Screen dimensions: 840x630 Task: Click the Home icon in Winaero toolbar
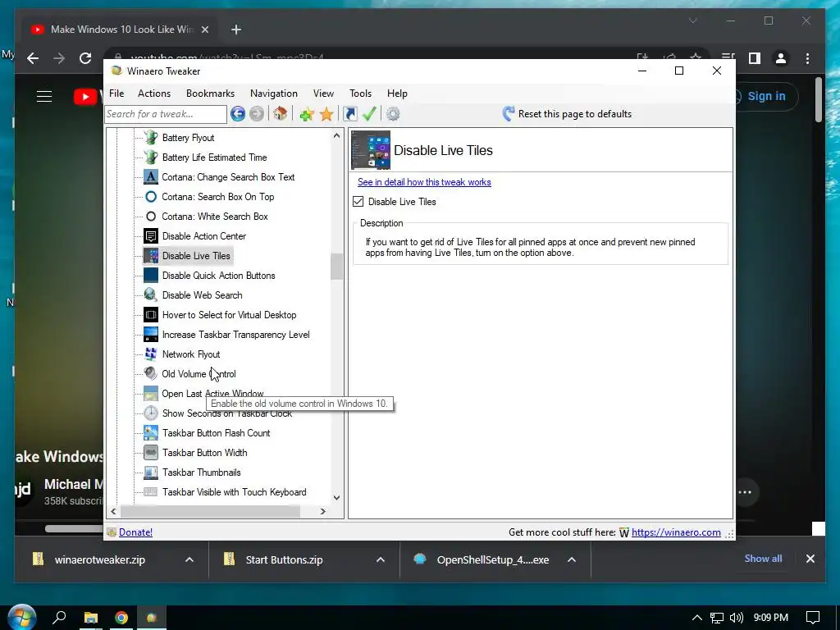pyautogui.click(x=281, y=113)
